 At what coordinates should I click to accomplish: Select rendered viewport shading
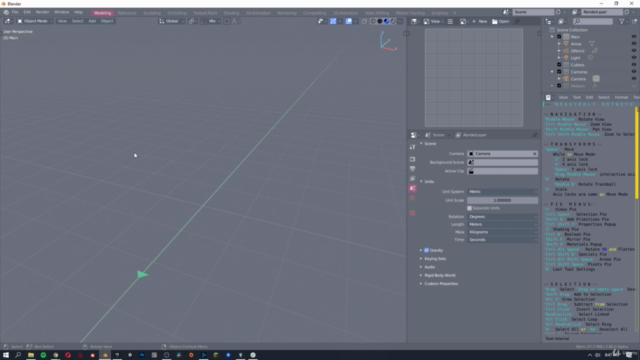[393, 21]
